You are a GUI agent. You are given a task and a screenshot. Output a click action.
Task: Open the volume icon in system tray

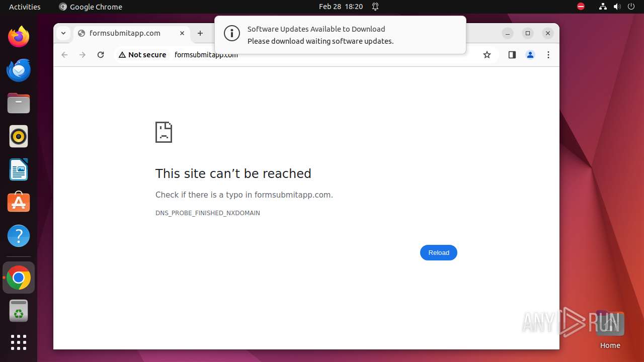(x=617, y=7)
